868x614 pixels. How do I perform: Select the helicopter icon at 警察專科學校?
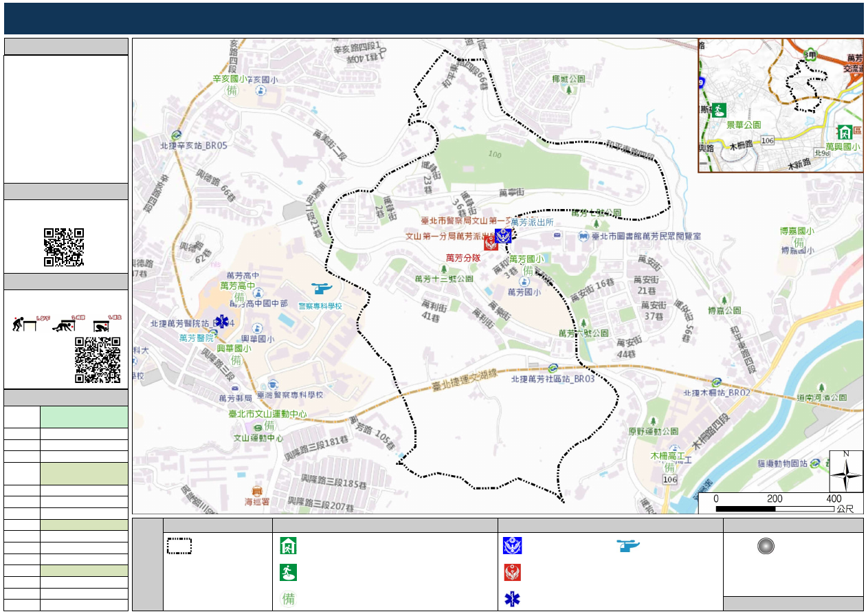[x=320, y=289]
